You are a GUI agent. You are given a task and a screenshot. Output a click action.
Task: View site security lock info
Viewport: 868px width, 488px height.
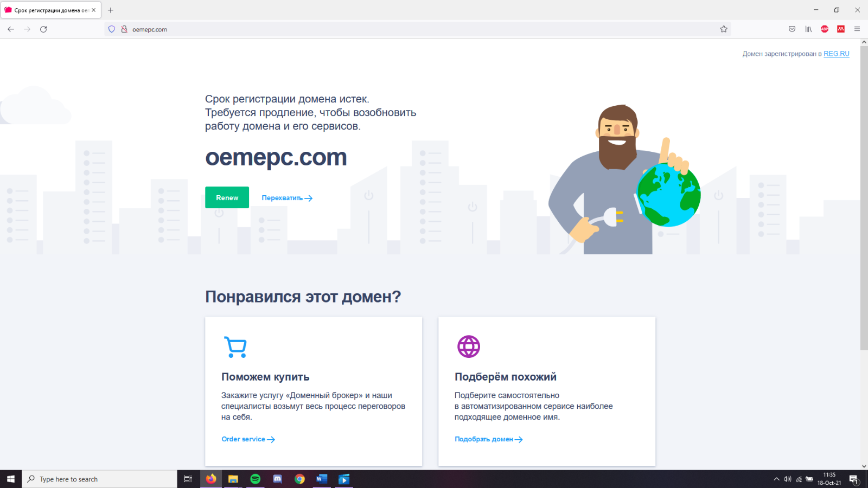(124, 29)
